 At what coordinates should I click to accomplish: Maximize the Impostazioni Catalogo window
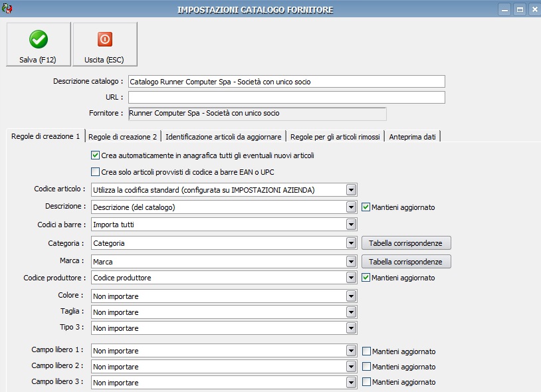click(520, 10)
